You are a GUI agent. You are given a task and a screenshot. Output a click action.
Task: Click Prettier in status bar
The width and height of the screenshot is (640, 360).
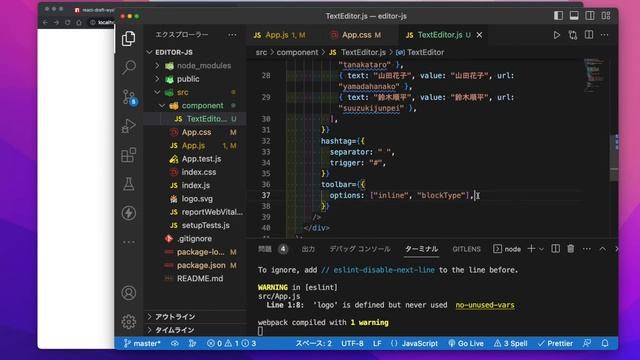click(x=555, y=344)
